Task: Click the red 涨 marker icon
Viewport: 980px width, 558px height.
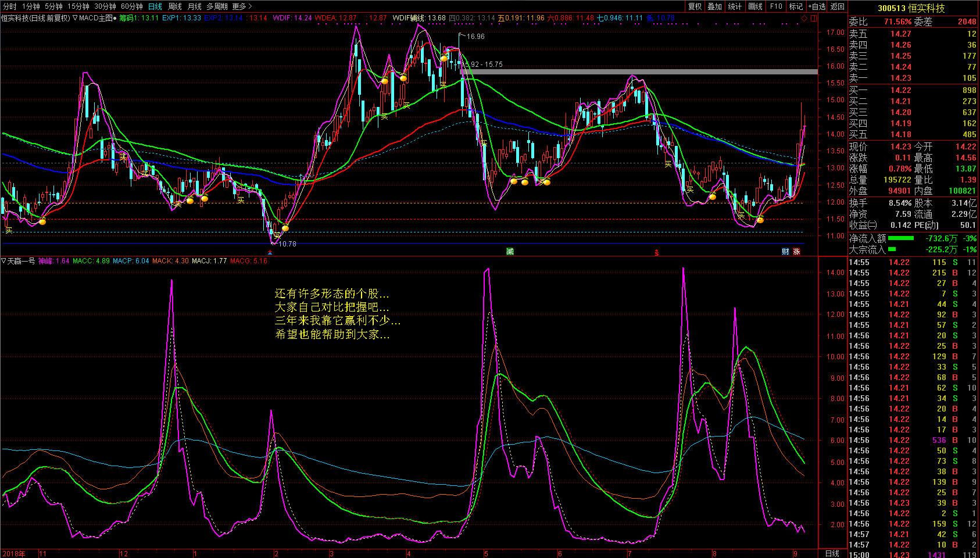Action: point(796,252)
